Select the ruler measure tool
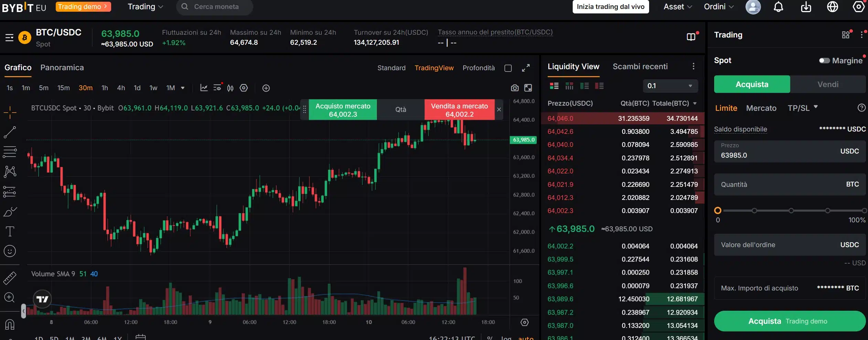 [10, 278]
